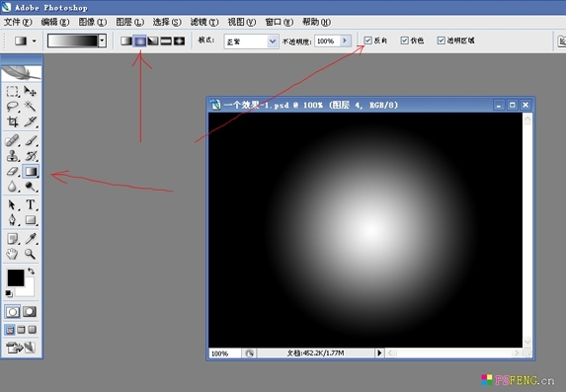Switch foreground and background colors
The image size is (566, 392).
coord(32,271)
